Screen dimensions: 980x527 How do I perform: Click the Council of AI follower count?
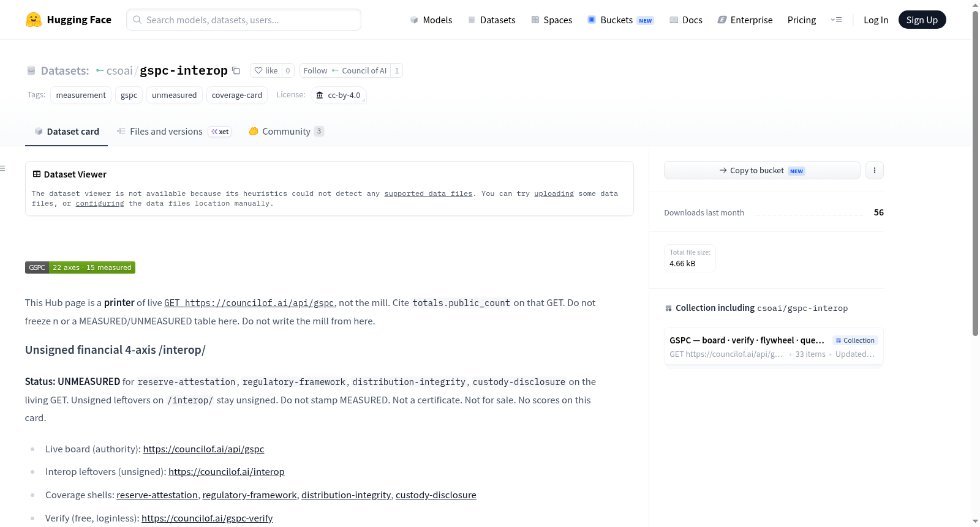tap(397, 70)
